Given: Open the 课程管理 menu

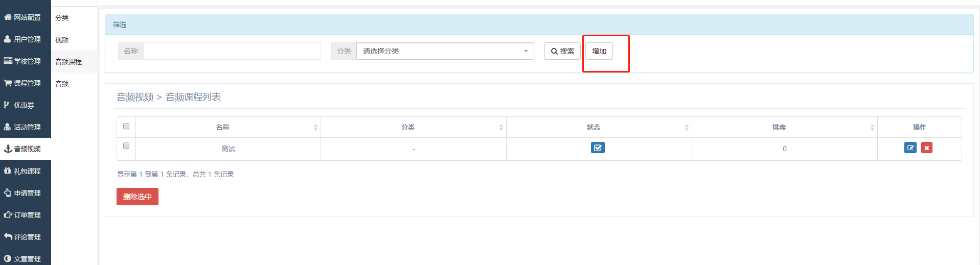Looking at the screenshot, I should [26, 83].
